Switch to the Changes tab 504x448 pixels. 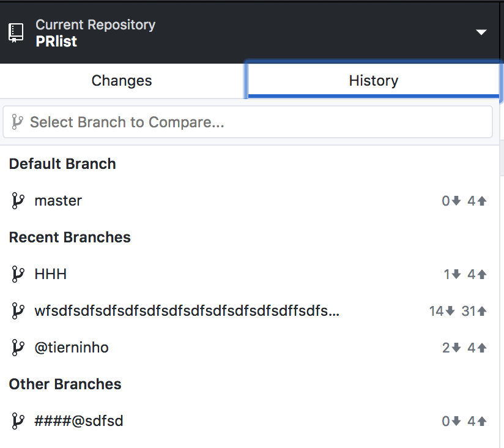point(122,81)
